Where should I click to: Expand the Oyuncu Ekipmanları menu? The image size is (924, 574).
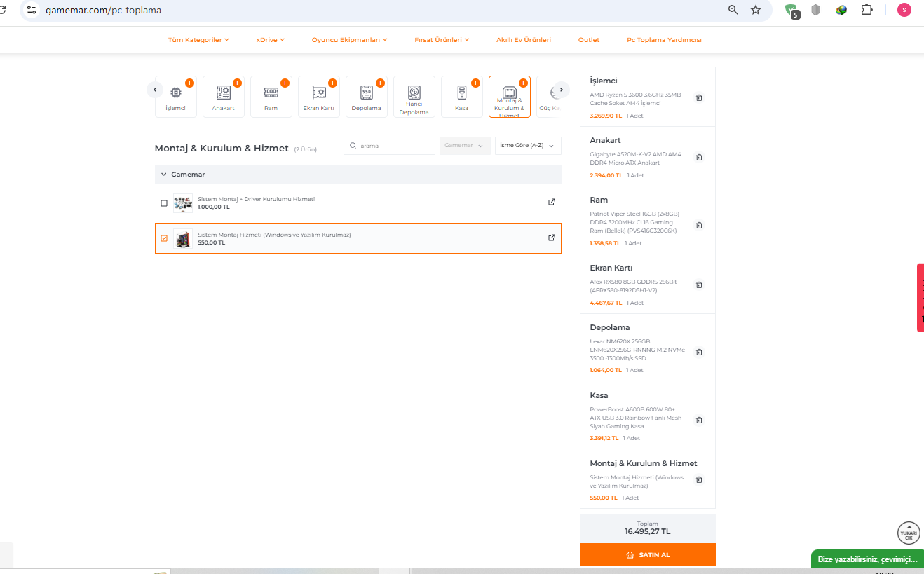click(349, 40)
